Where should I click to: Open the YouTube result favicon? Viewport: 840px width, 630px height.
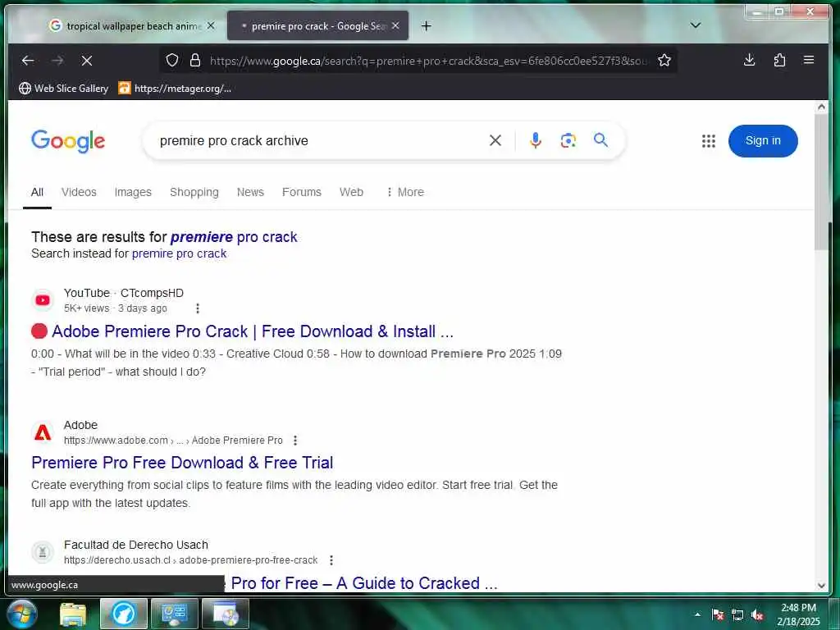[43, 300]
